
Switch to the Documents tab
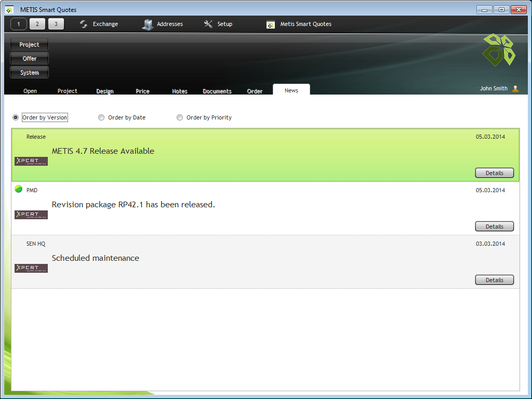click(x=217, y=91)
